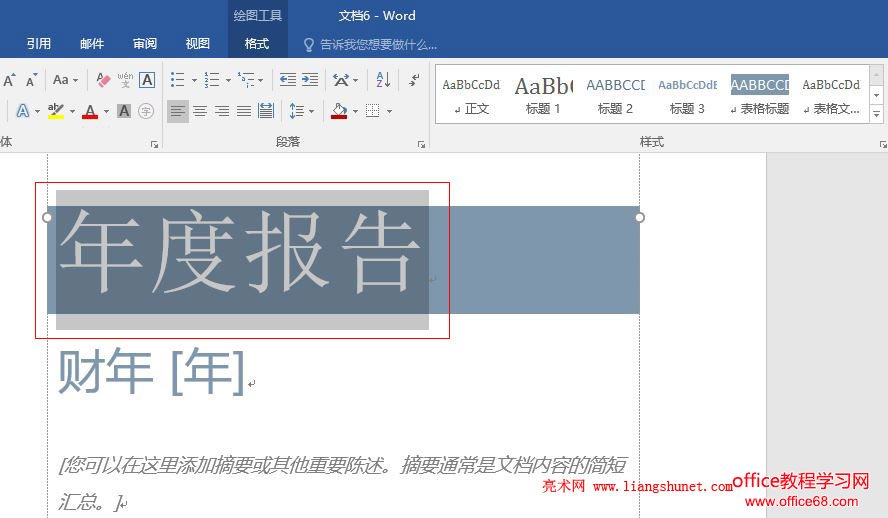This screenshot has width=888, height=518.
Task: Toggle justify text alignment
Action: pos(244,111)
